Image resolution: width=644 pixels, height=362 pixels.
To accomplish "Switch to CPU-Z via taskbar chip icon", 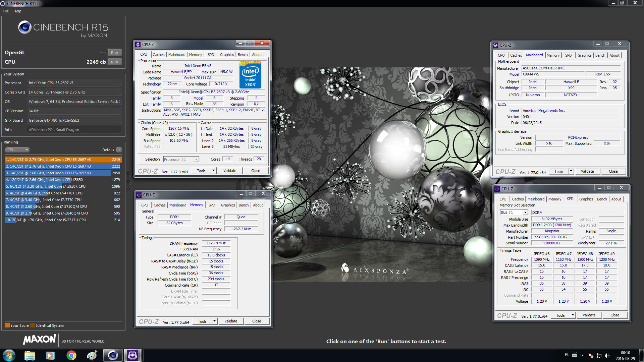I will [132, 355].
